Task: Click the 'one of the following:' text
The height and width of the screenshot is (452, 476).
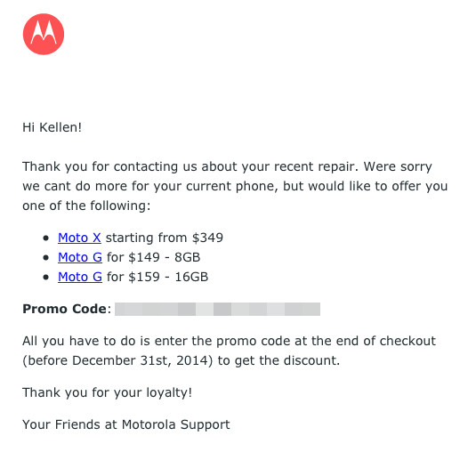Action: pos(86,206)
